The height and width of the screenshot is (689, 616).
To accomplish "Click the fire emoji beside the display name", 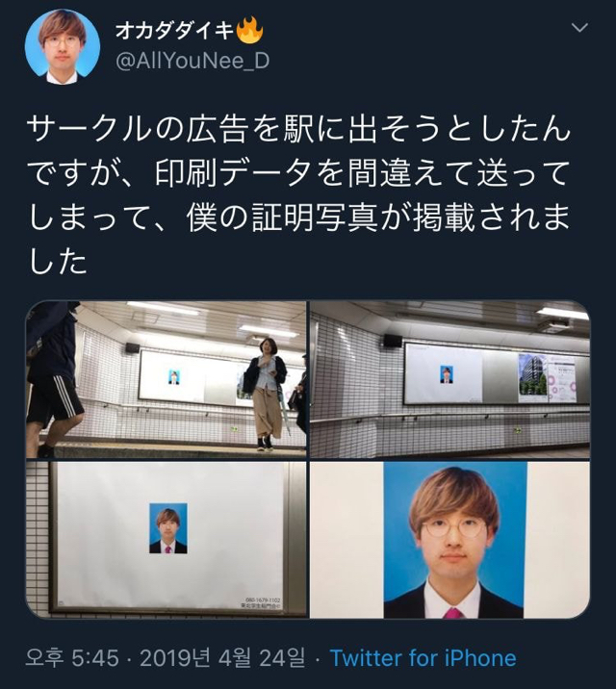I will (x=249, y=31).
